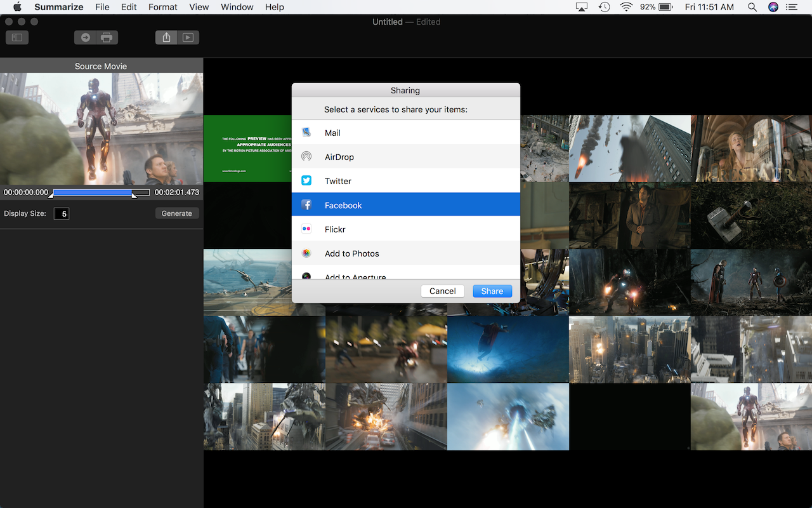Choose AirDrop sharing service

[x=406, y=157]
